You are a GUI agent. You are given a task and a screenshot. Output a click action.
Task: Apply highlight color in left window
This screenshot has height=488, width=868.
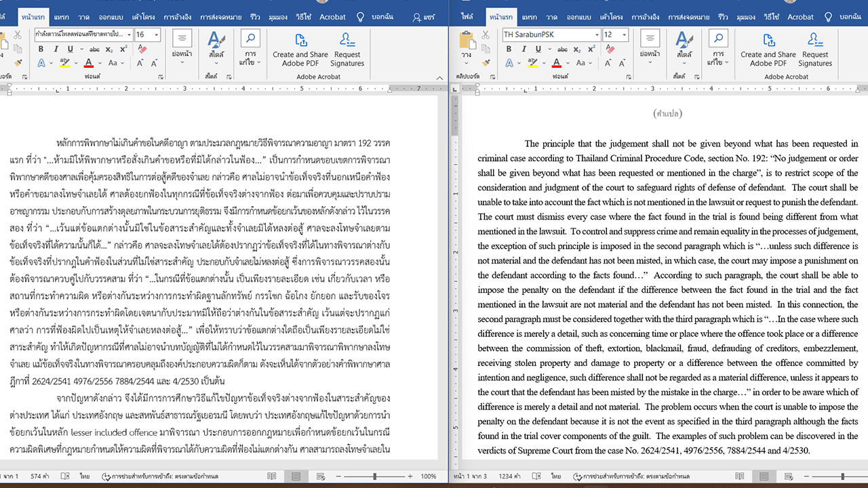click(x=64, y=63)
